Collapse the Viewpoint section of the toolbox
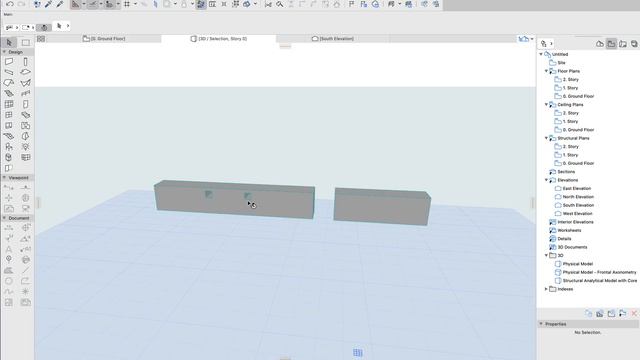640x360 pixels. [4, 178]
